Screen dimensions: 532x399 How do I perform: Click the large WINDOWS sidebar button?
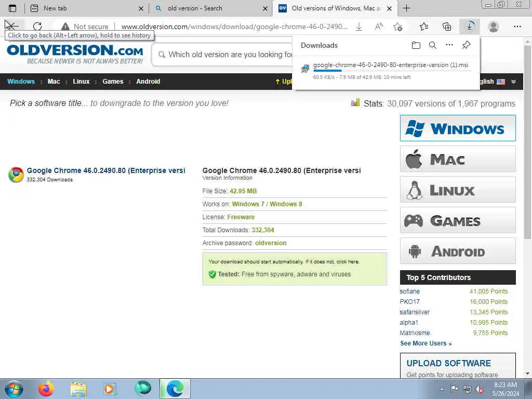click(x=458, y=128)
